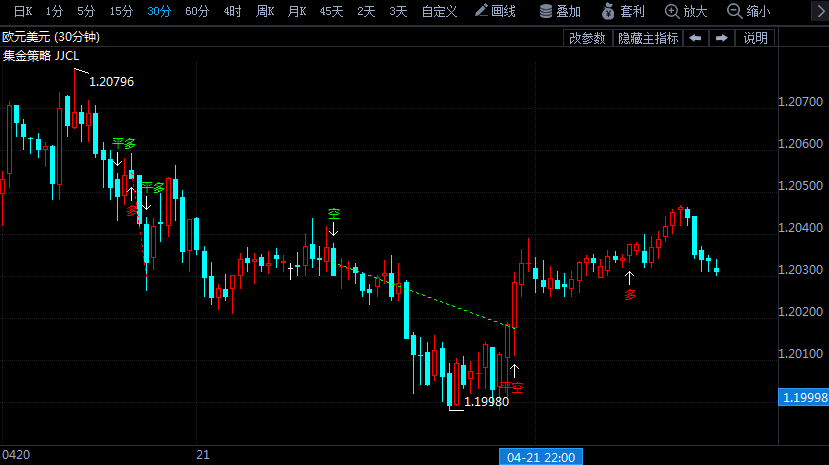Image resolution: width=829 pixels, height=465 pixels.
Task: Open the 叠加 overlay stack tool
Action: pos(560,11)
